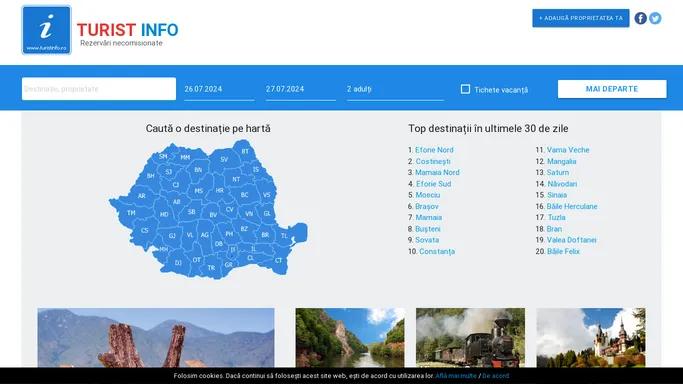Open Năvodari destination link
This screenshot has height=384, width=683.
coord(562,184)
